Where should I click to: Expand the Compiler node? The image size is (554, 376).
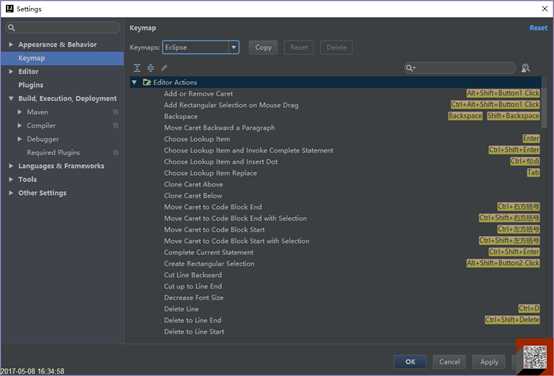point(20,125)
